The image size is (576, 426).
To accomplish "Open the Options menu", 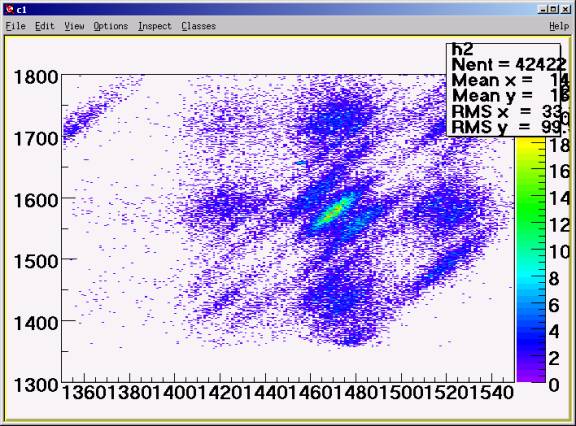I will tap(111, 26).
